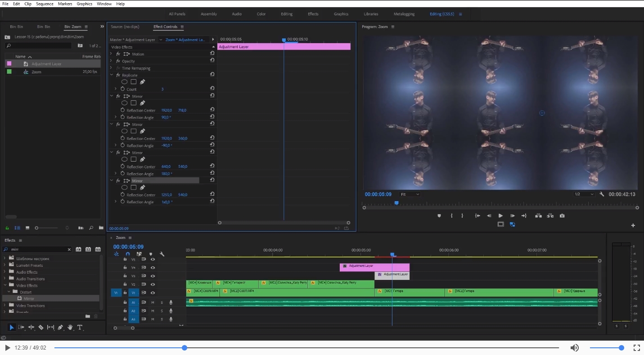Screen dimensions: 644x355
Task: Select the Razor tool in the tools panel
Action: (41, 328)
